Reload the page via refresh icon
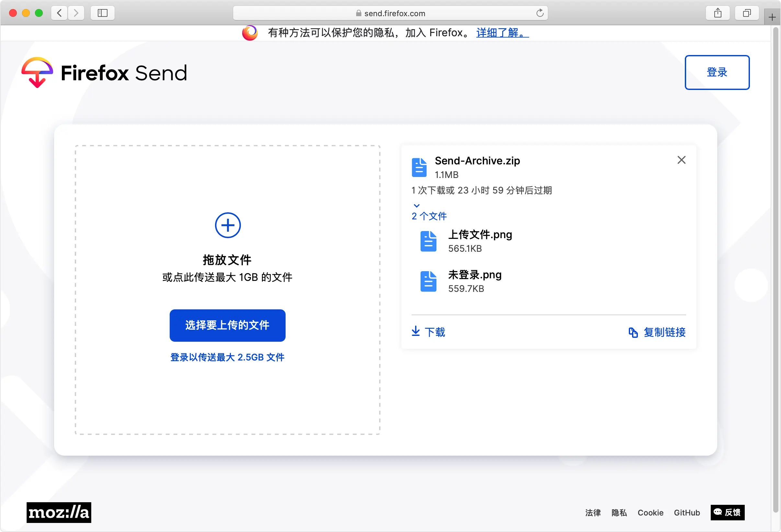This screenshot has width=781, height=532. point(540,13)
